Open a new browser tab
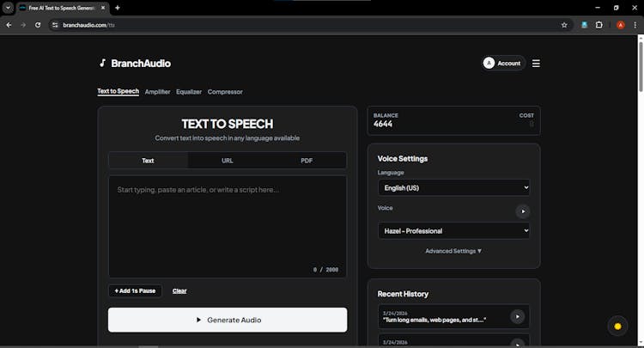 (118, 8)
